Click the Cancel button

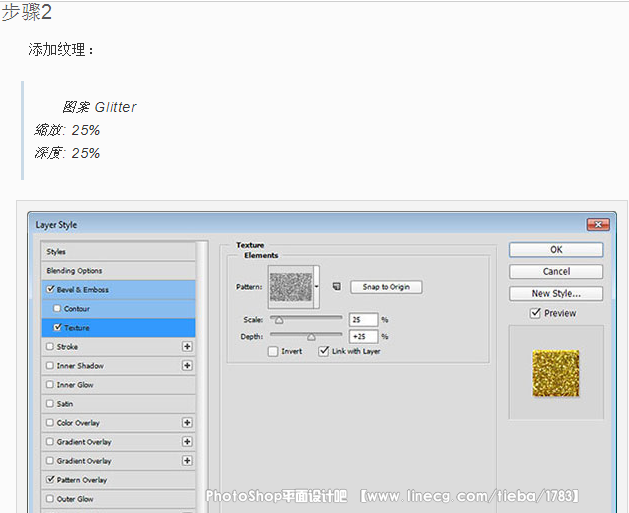coord(556,272)
